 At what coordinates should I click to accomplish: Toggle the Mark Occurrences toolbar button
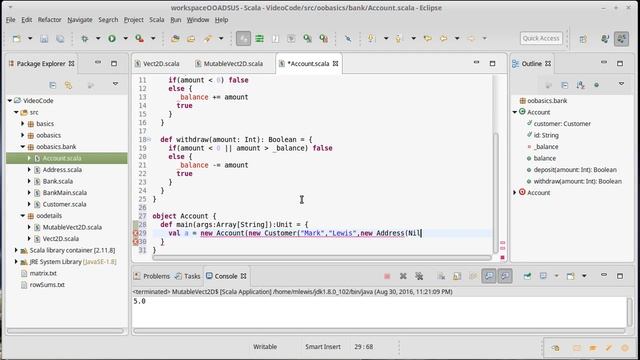point(243,38)
